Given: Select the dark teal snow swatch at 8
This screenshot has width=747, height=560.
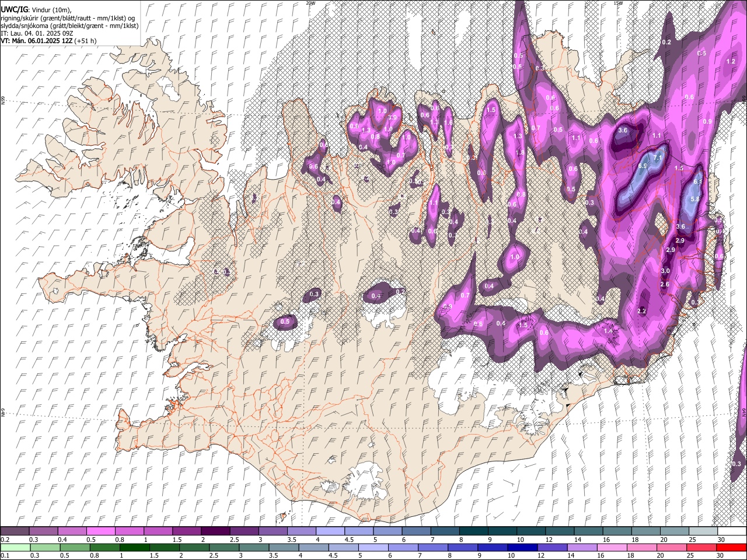Looking at the screenshot, I should [x=473, y=531].
